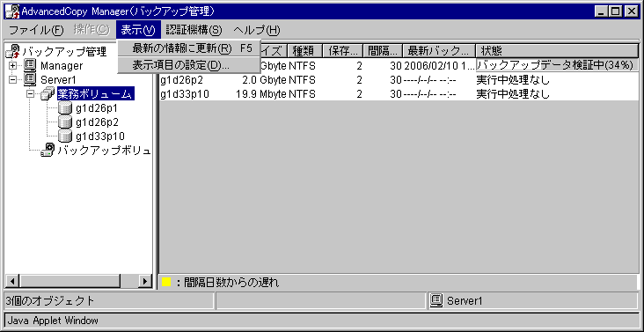Screen dimensions: 644x332
Task: Click the 19.9 Mbyte size cell
Action: coord(261,94)
